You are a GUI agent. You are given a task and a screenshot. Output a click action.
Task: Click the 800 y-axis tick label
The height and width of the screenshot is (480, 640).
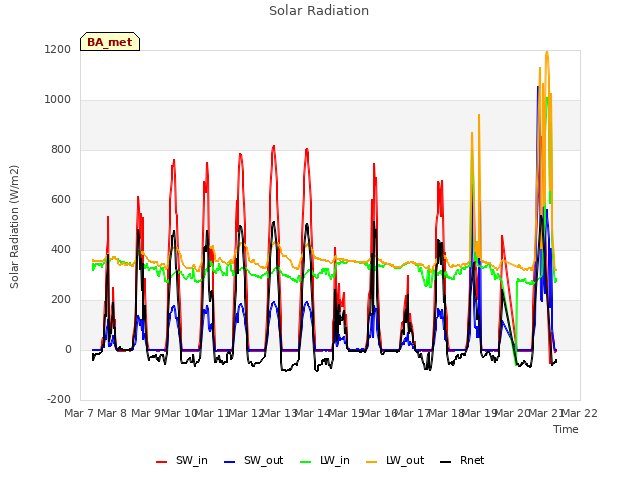tap(61, 150)
